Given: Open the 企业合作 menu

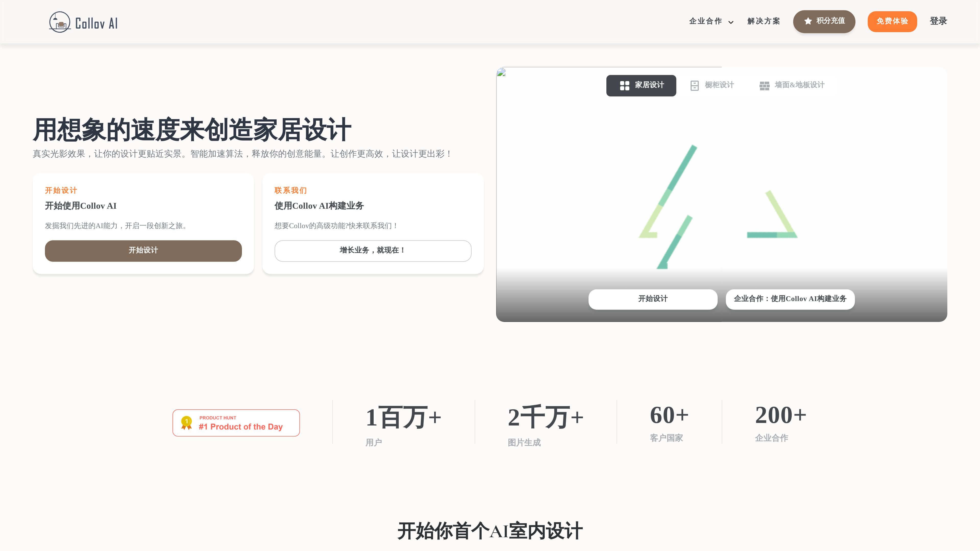Looking at the screenshot, I should point(711,21).
